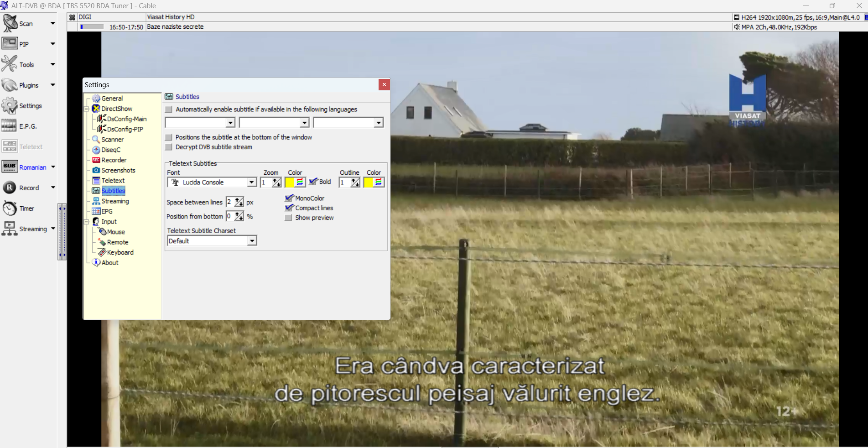Toggle Bold font checkbox
Viewport: 868px width, 448px height.
pos(313,182)
